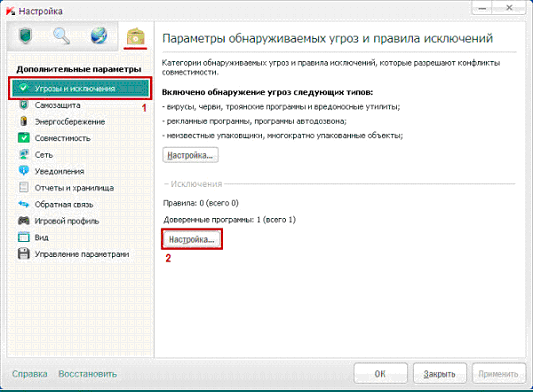Click the Kaspersky logo in title bar
Screen dimensions: 533x392
[10, 11]
